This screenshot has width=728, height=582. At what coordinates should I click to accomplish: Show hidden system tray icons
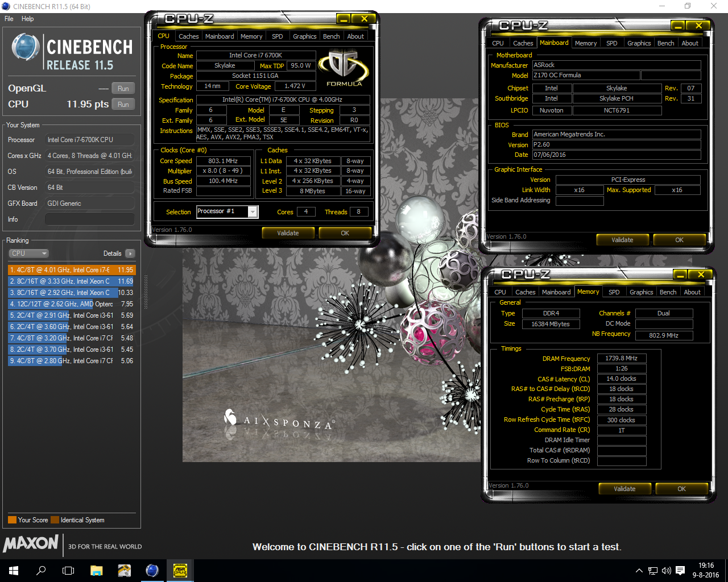click(639, 571)
